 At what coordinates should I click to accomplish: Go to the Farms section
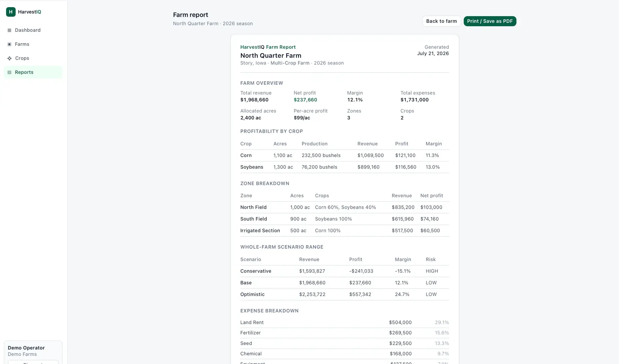pos(33,44)
